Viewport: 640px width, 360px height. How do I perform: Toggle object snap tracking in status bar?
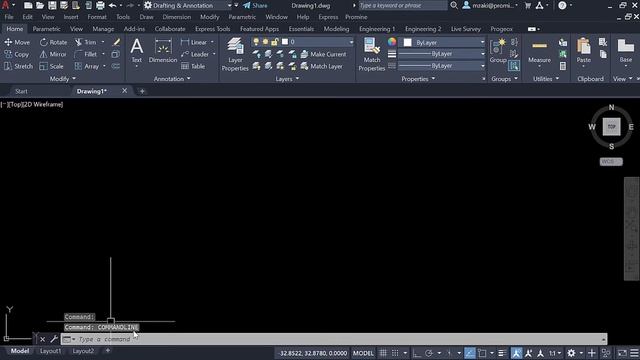(470, 353)
